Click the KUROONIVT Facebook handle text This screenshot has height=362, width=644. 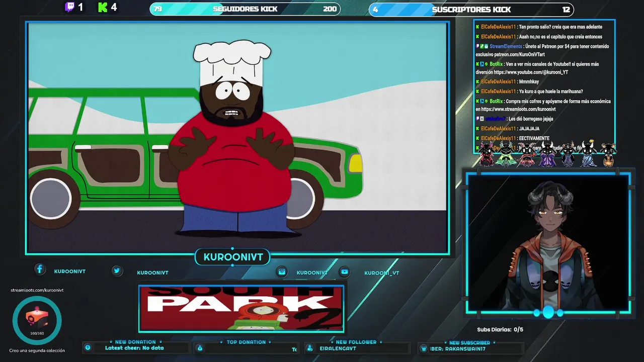(x=70, y=271)
